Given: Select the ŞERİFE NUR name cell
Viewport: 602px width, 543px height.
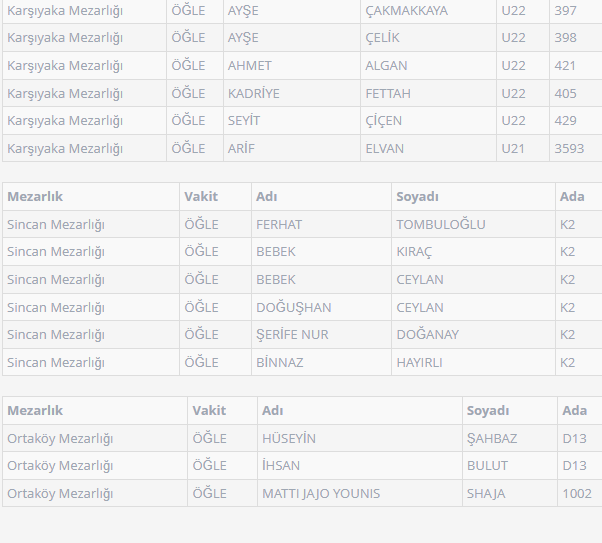Looking at the screenshot, I should (292, 334).
